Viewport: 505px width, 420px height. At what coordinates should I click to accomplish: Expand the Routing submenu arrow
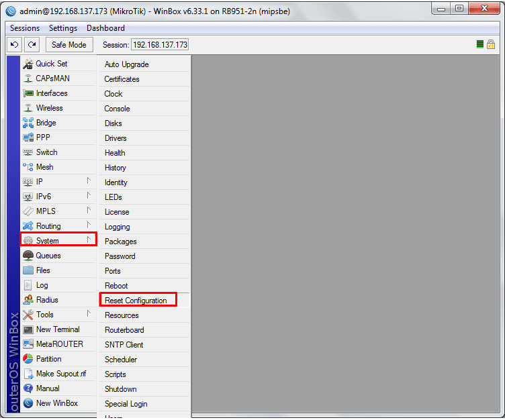(89, 225)
